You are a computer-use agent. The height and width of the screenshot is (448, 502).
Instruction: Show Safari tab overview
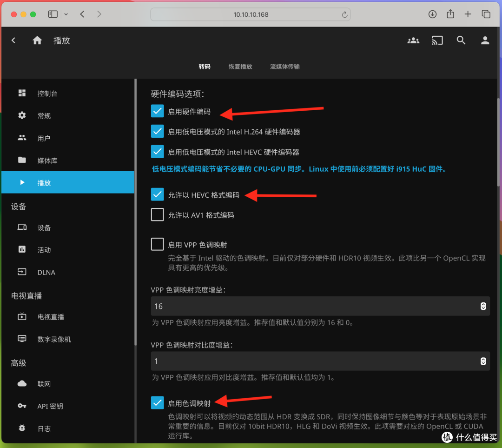click(x=486, y=14)
